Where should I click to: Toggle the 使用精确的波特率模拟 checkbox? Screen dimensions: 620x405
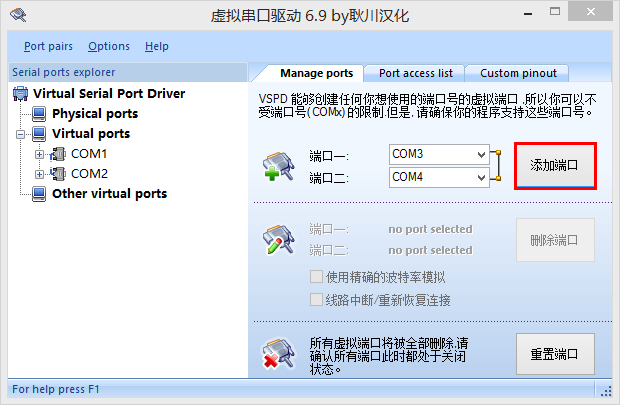[316, 276]
